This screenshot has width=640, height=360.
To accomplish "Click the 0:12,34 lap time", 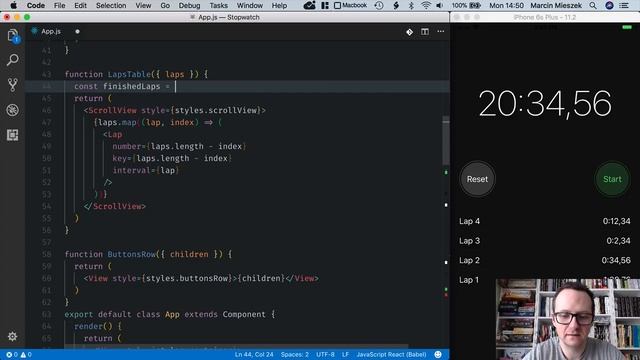I will (616, 221).
